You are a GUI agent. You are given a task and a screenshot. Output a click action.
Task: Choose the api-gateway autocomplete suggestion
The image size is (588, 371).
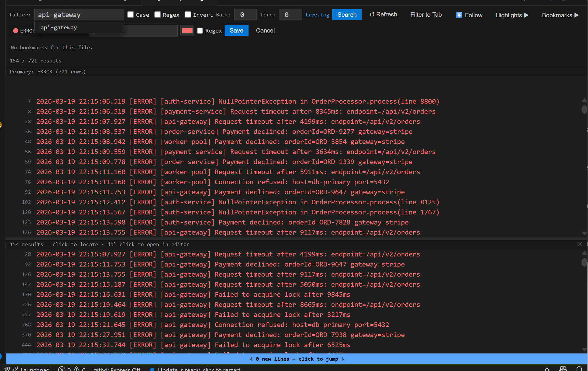coord(79,28)
